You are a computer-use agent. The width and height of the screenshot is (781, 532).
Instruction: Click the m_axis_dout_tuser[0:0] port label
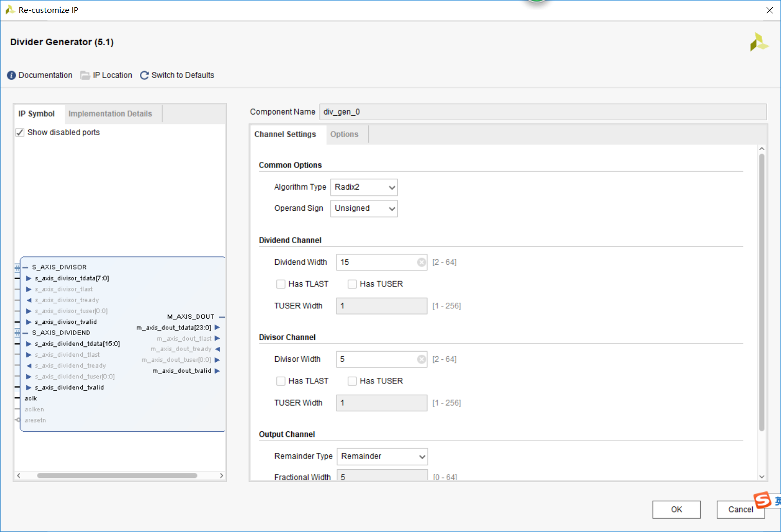coord(176,360)
